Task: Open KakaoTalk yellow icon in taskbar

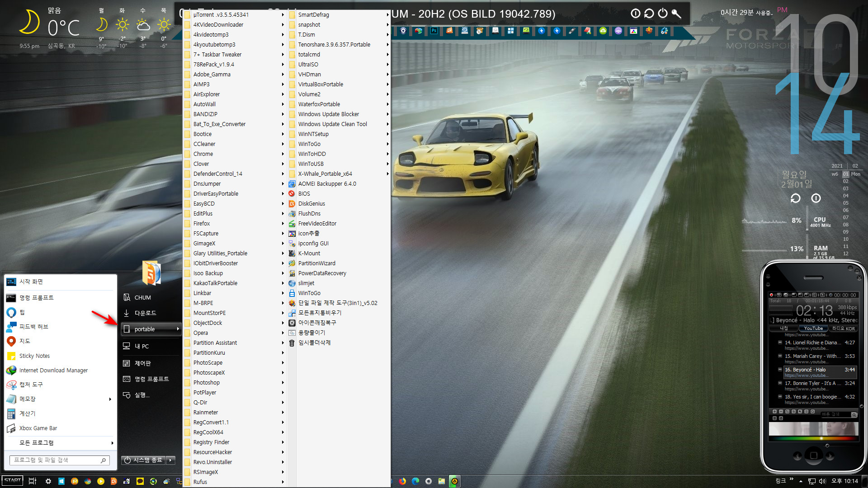Action: 140,481
